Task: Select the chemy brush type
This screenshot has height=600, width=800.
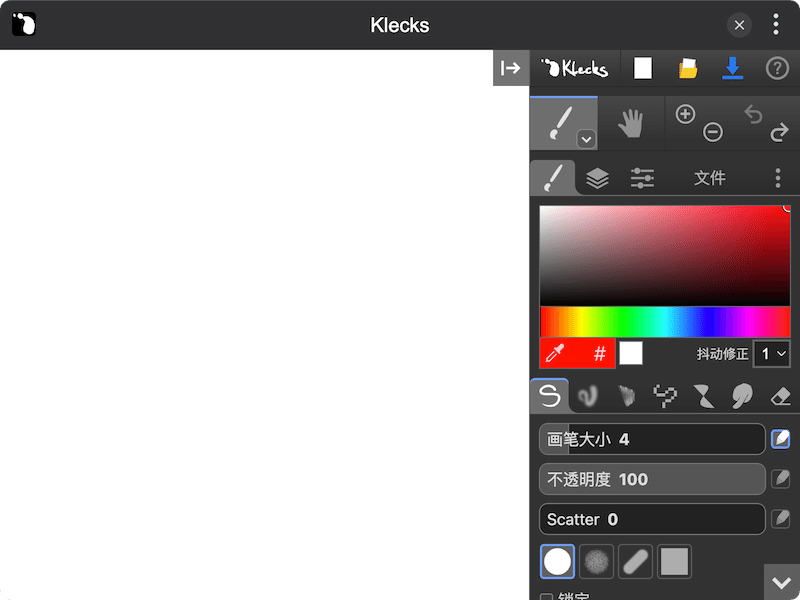Action: coord(704,396)
